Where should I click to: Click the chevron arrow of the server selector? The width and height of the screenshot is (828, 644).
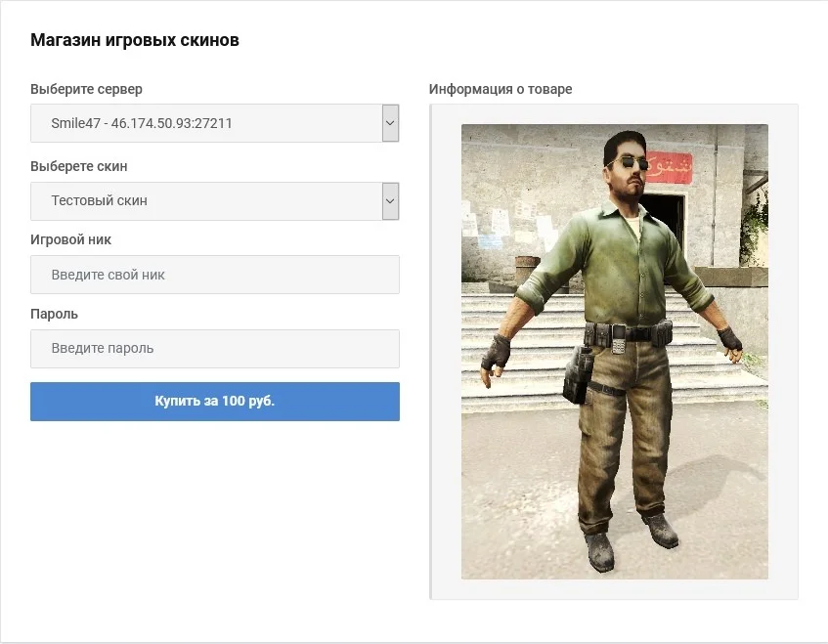390,123
